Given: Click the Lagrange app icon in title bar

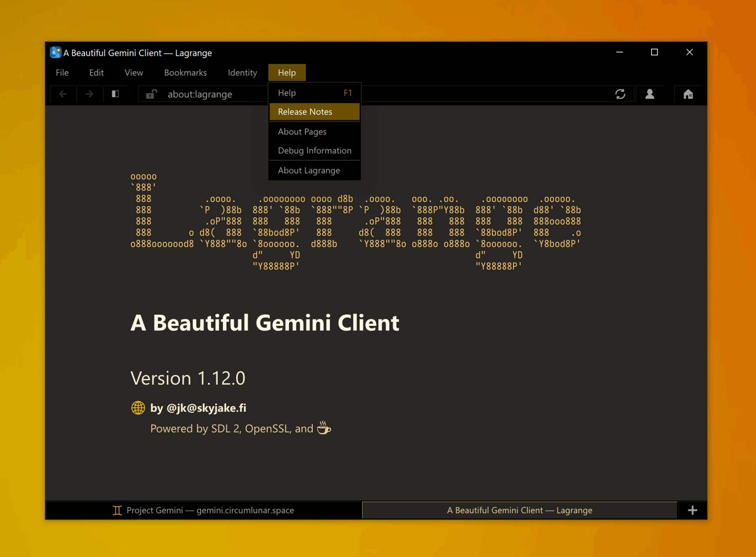Looking at the screenshot, I should click(x=55, y=52).
